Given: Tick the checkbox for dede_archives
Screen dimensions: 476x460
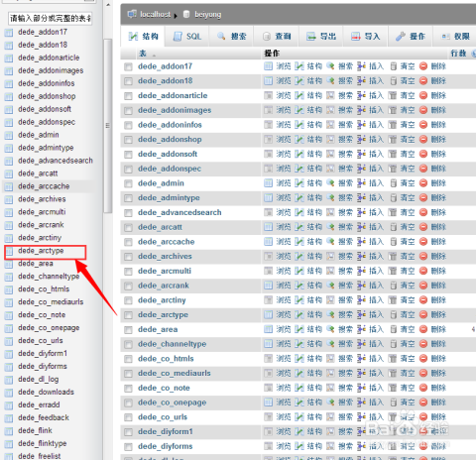Looking at the screenshot, I should [128, 257].
